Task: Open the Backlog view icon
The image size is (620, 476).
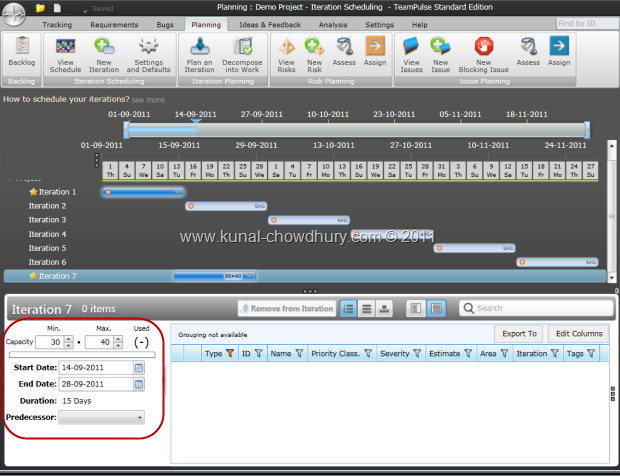Action: [22, 45]
